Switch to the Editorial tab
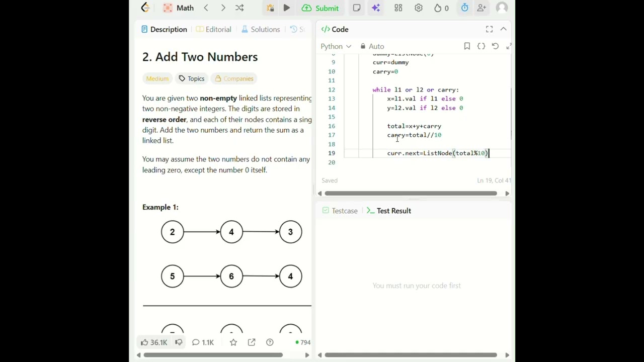This screenshot has width=644, height=362. (213, 29)
